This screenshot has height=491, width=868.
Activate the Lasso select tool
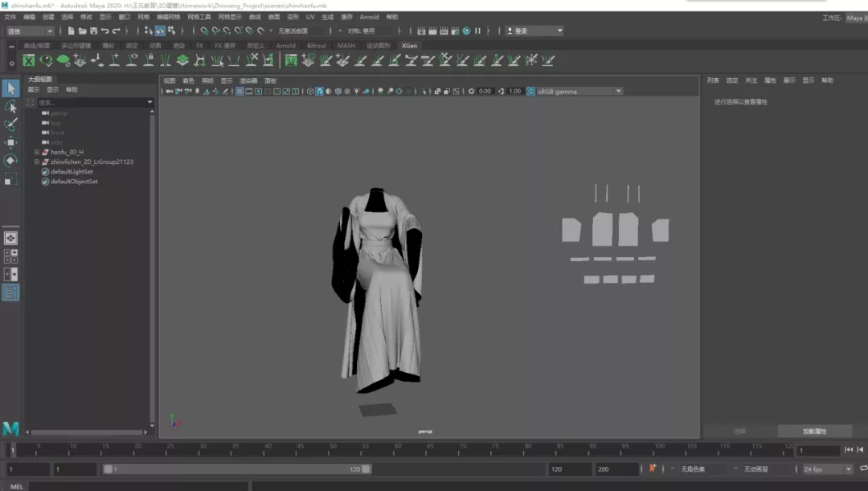[10, 107]
